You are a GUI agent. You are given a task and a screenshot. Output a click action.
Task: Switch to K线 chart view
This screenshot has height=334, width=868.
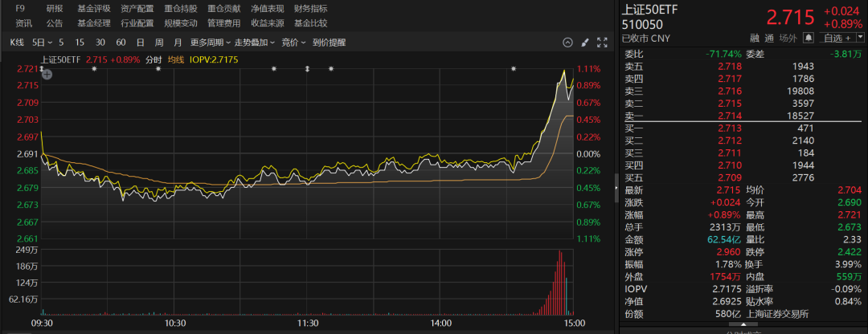click(x=18, y=43)
